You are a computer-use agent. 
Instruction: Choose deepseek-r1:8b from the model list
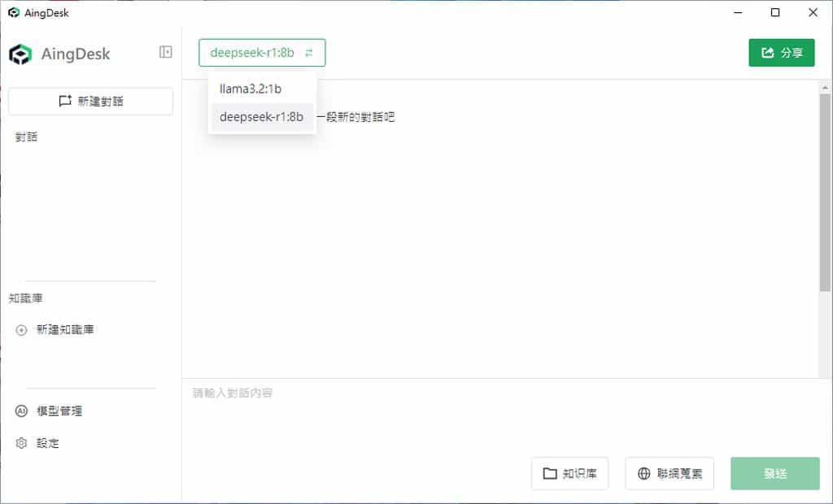pyautogui.click(x=263, y=117)
